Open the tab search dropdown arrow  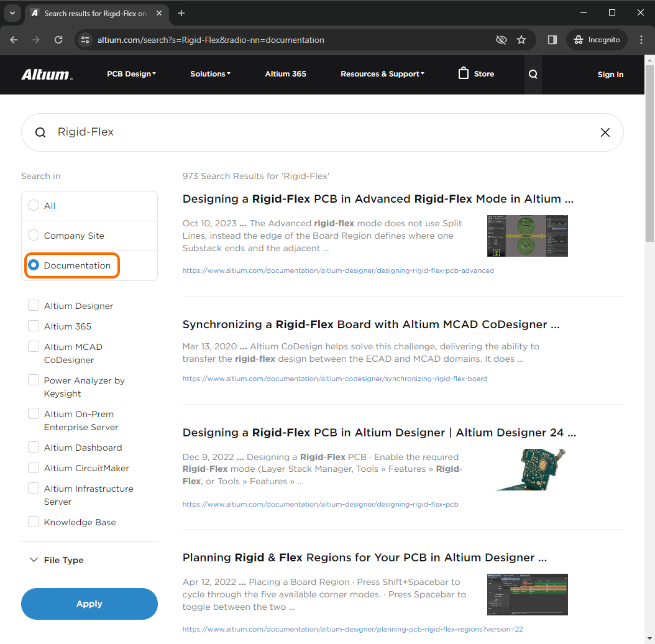point(12,14)
